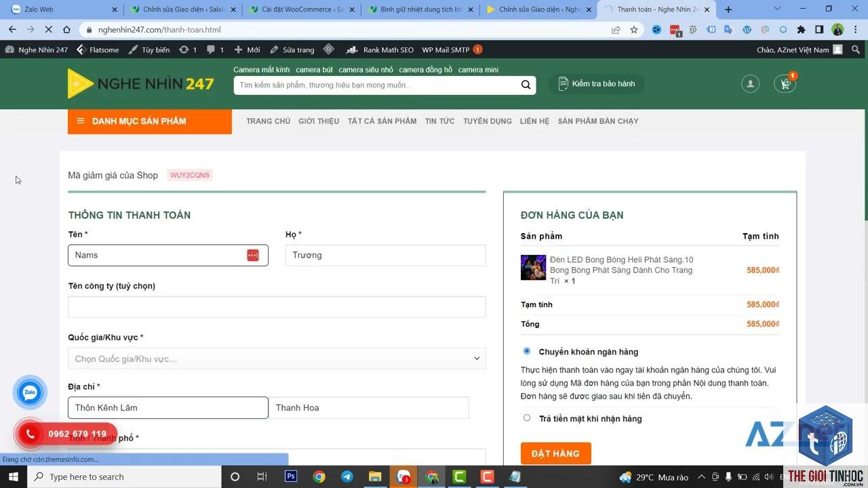Open Rank Math SEO admin menu
This screenshot has height=488, width=868.
[380, 49]
